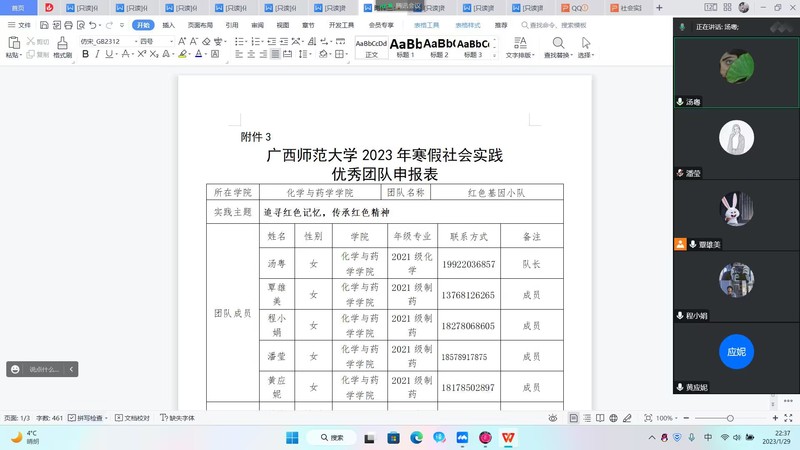Screen dimensions: 800x450
Task: Click the Print icon in quick access bar
Action: [x=68, y=25]
